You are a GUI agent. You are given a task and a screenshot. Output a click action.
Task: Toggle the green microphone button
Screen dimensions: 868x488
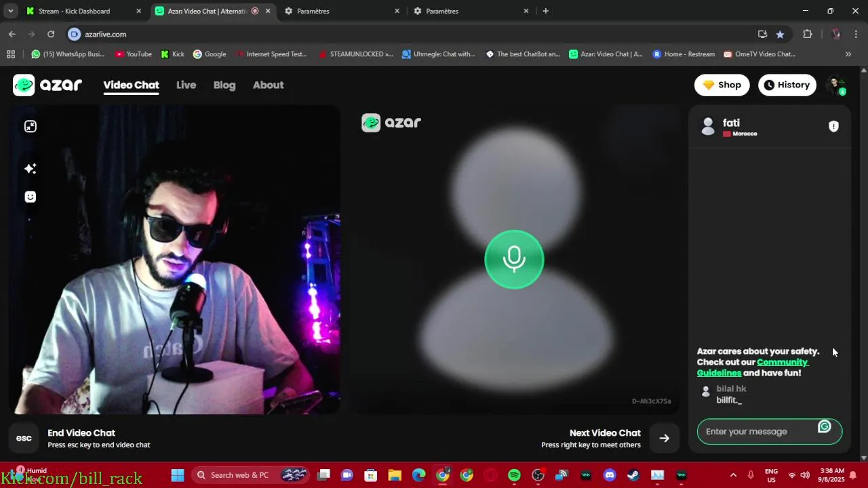(x=514, y=260)
